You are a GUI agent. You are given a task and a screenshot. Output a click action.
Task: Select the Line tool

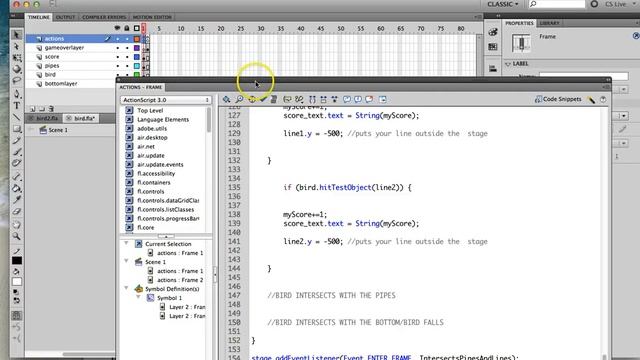[17, 117]
